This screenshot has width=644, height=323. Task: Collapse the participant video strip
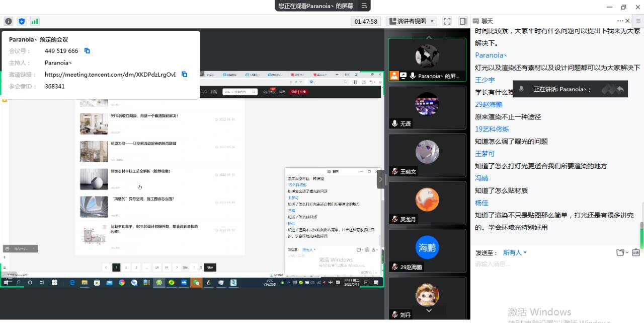pos(380,179)
